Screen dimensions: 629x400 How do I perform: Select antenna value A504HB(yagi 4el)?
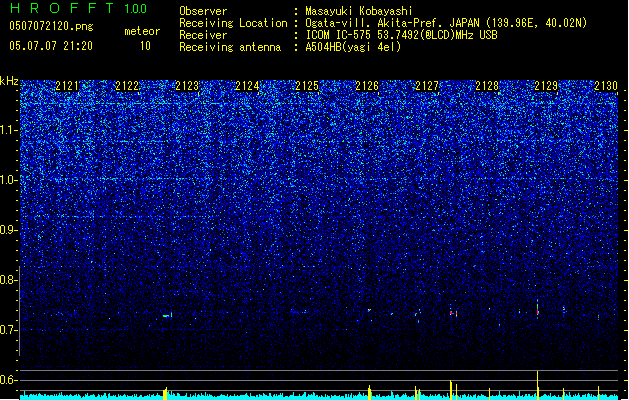tap(353, 47)
